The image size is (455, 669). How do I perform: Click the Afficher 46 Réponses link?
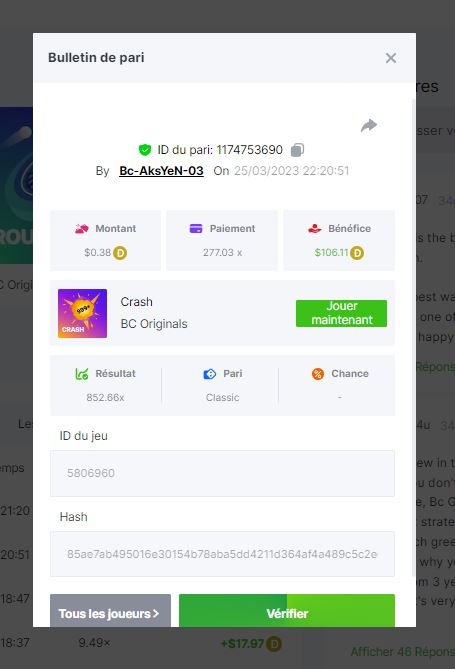[x=402, y=652]
